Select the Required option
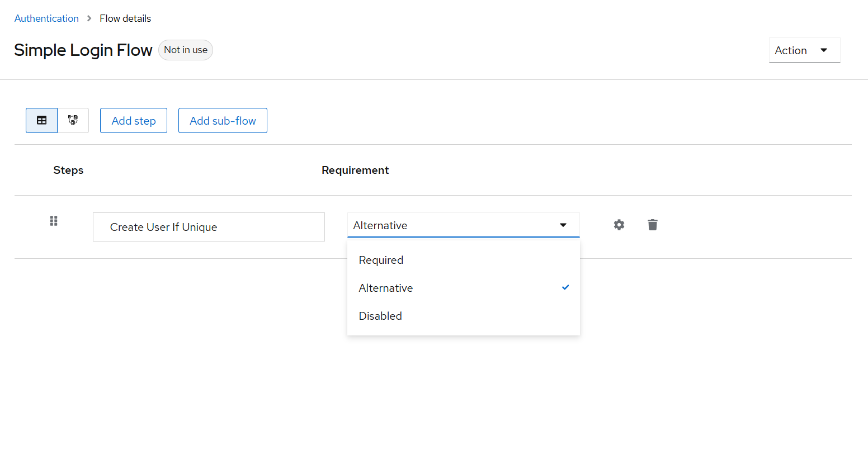The width and height of the screenshot is (868, 450). (x=381, y=260)
